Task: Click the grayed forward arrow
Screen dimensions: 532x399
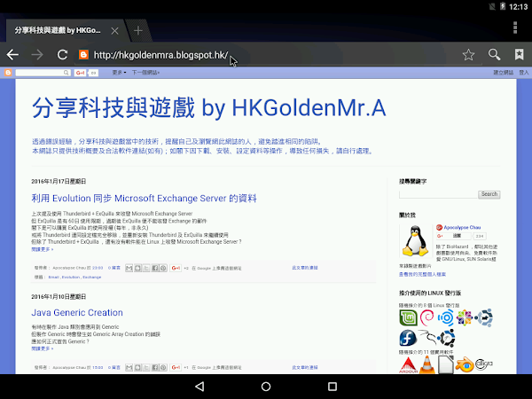Action: tap(37, 55)
